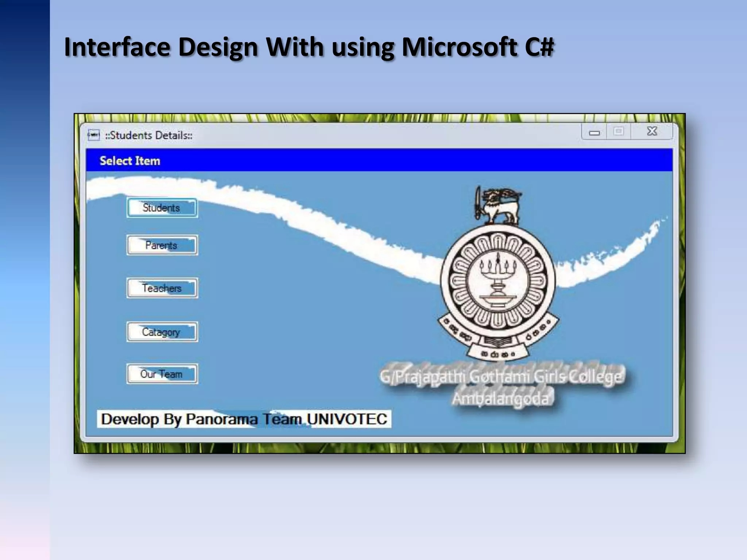Click the 'Select Item' header text

[130, 161]
